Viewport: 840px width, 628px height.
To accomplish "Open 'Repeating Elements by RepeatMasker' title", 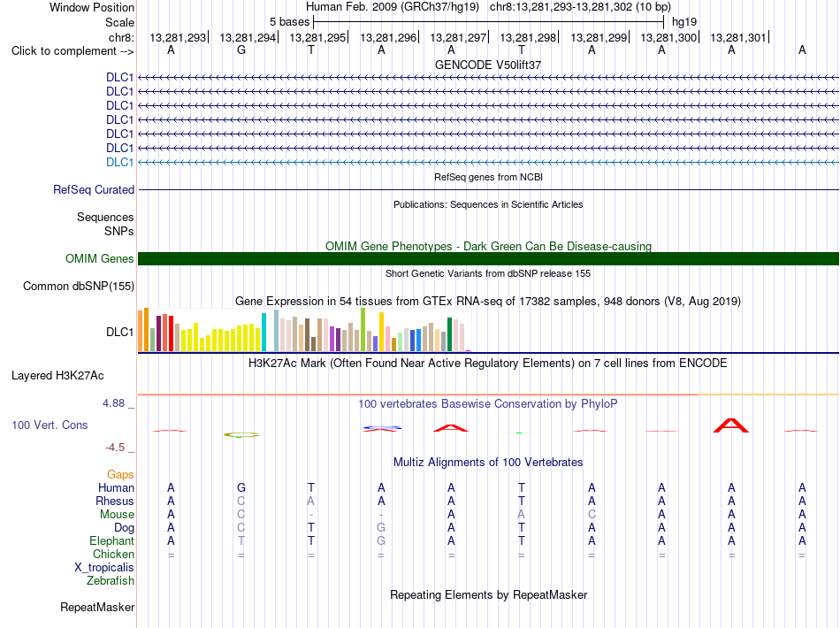I will click(488, 595).
